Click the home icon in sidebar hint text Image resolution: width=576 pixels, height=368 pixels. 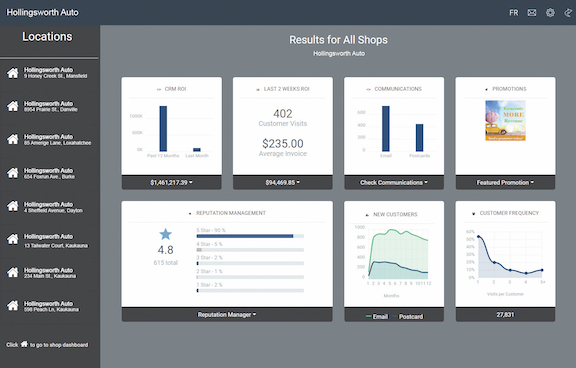click(24, 344)
